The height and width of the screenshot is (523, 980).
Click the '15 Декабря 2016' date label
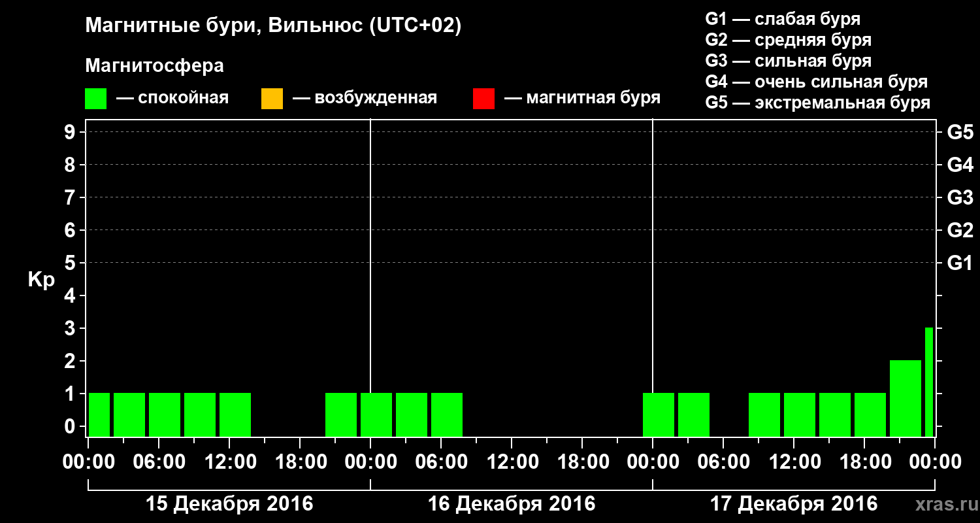click(229, 504)
